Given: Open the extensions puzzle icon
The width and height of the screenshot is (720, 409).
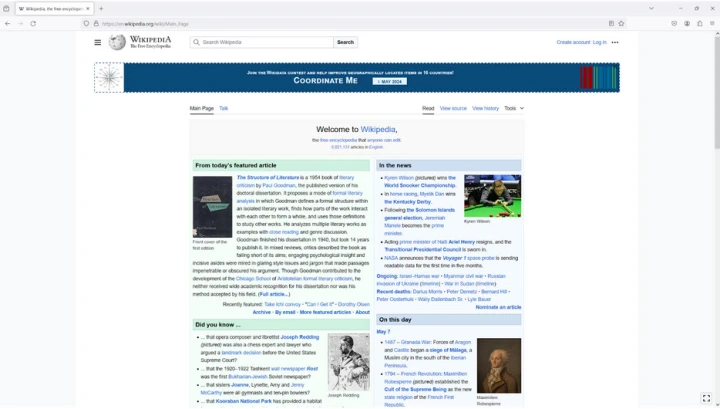Looking at the screenshot, I should tap(700, 23).
